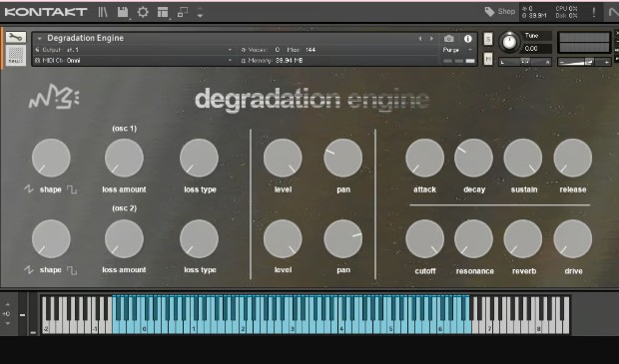Open the MIDI Ch dropdown arrow

click(230, 61)
